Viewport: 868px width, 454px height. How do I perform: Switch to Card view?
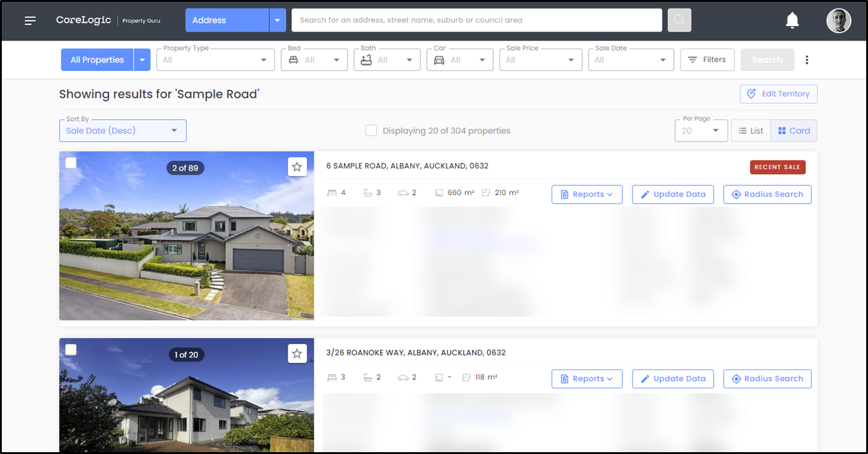(794, 131)
